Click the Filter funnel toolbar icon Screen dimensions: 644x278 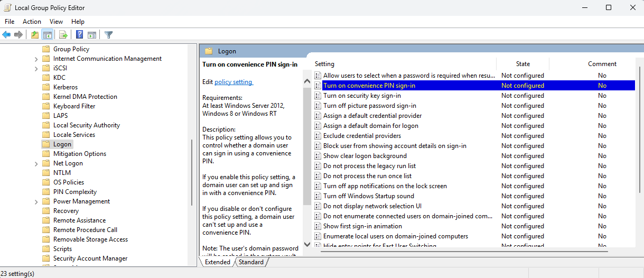[x=108, y=35]
